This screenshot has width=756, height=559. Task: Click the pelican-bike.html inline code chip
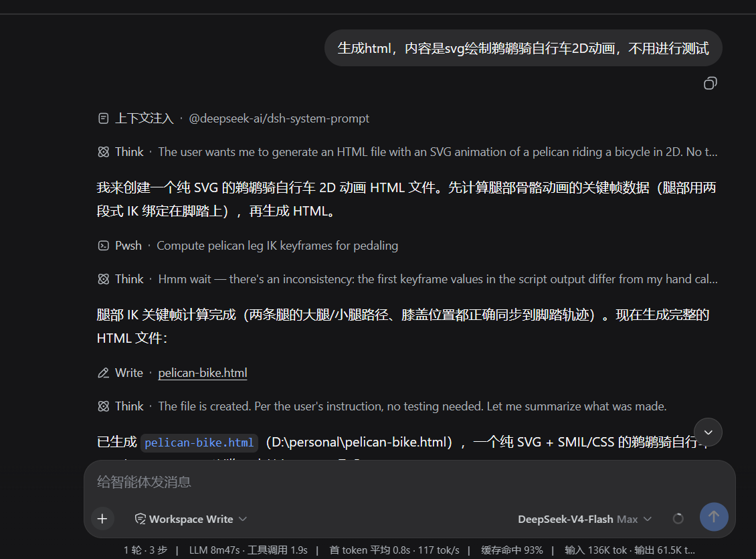coord(199,443)
